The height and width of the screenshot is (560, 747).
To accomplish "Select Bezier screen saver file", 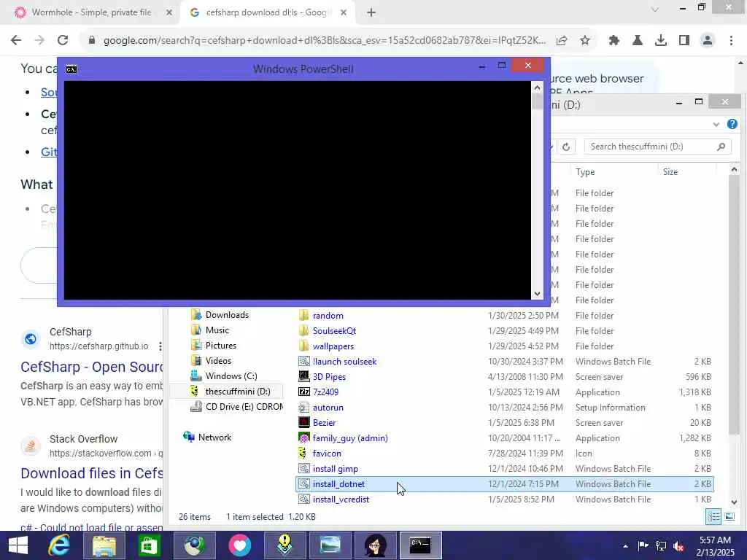I will (324, 422).
